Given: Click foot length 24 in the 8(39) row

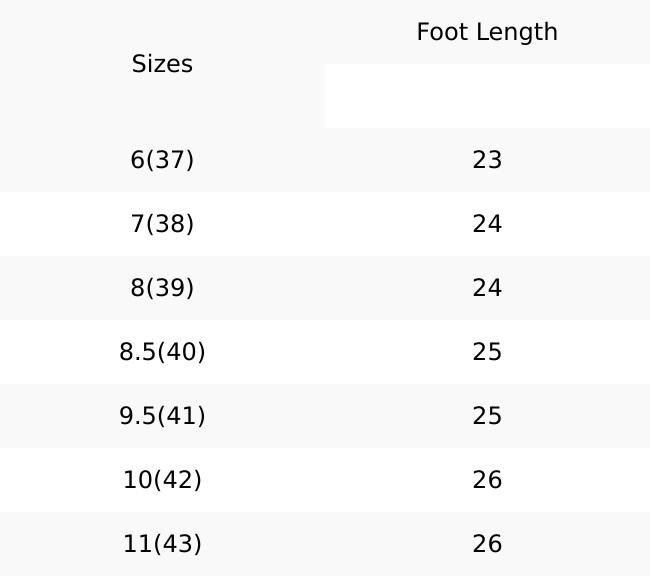Looking at the screenshot, I should point(487,288).
